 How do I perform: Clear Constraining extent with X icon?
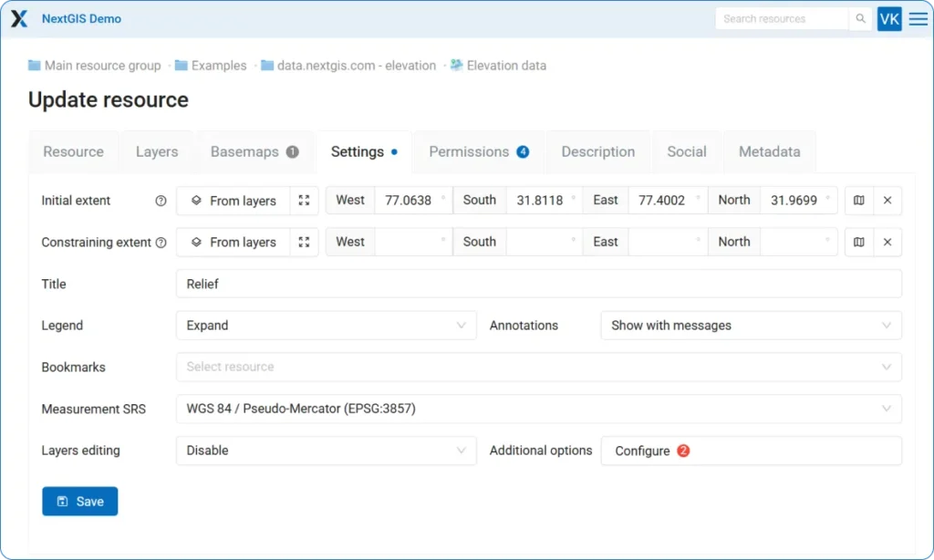pyautogui.click(x=887, y=242)
